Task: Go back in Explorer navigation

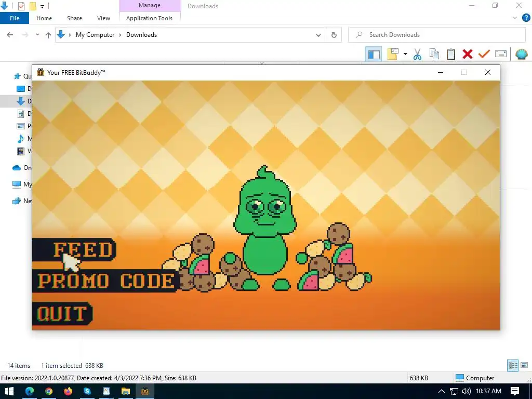Action: (10, 35)
